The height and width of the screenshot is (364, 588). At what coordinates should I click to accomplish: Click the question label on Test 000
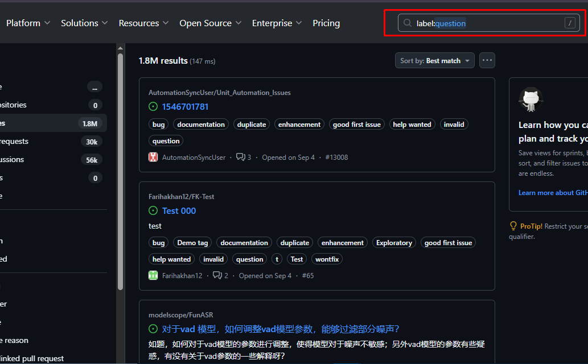point(249,259)
